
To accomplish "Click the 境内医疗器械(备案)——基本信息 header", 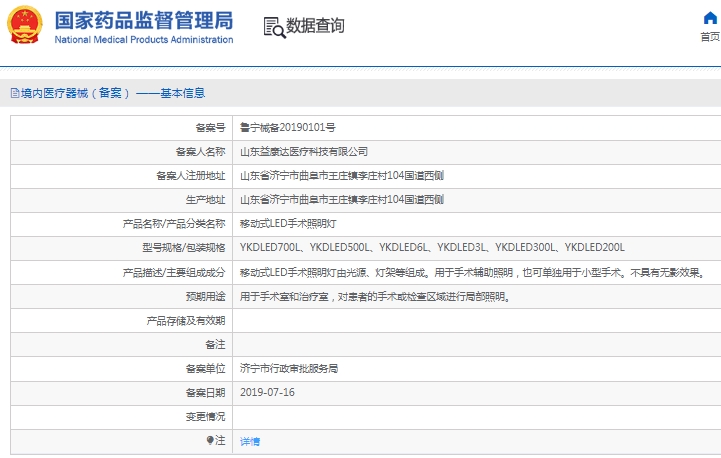I will click(113, 93).
